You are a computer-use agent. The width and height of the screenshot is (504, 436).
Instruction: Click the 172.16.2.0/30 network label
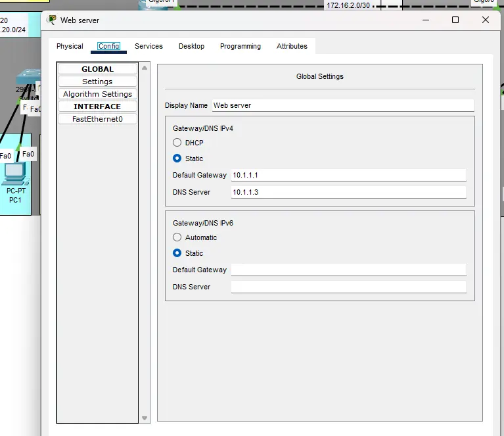point(348,5)
